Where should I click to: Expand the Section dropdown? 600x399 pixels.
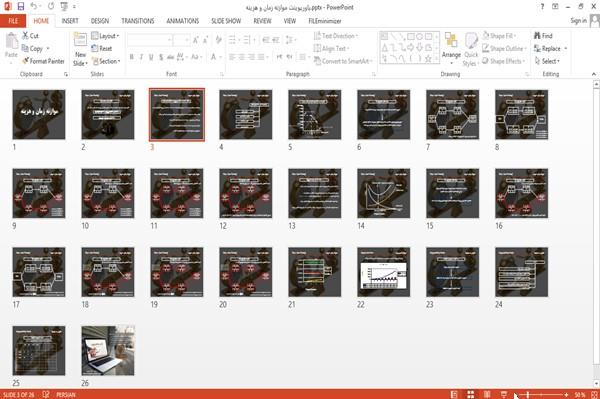click(x=106, y=61)
